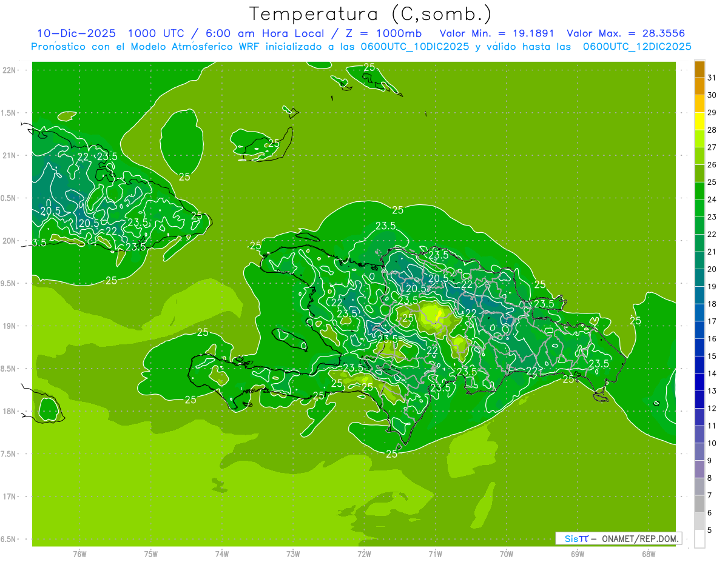728x562 pixels.
Task: Pick the yellow legend swatch between 28 and 29
Action: click(x=699, y=121)
